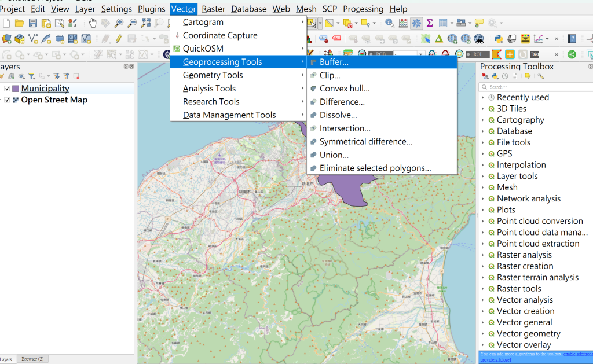This screenshot has width=593, height=364.
Task: Select the Pan Map hand tool
Action: coord(93,23)
